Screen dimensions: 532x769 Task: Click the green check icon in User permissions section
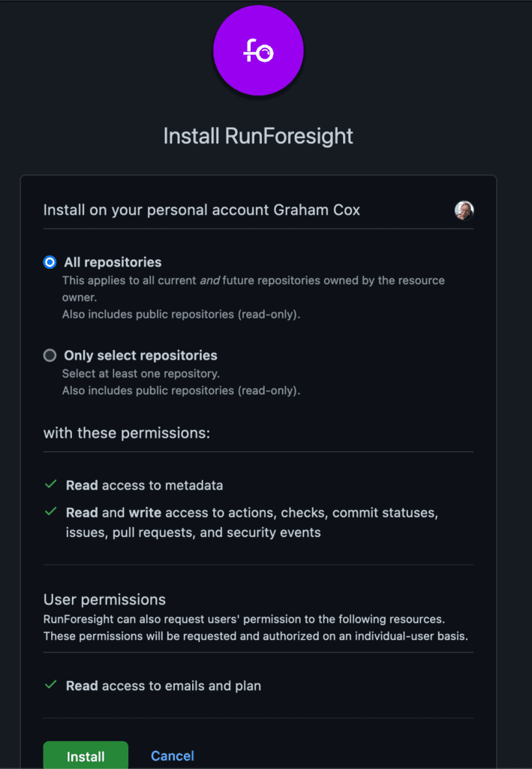[50, 685]
